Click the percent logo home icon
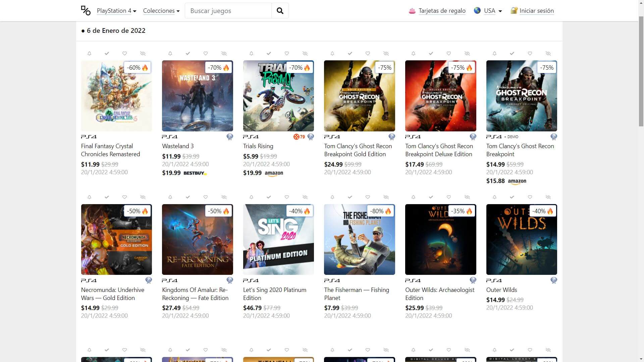The width and height of the screenshot is (644, 362). [86, 11]
